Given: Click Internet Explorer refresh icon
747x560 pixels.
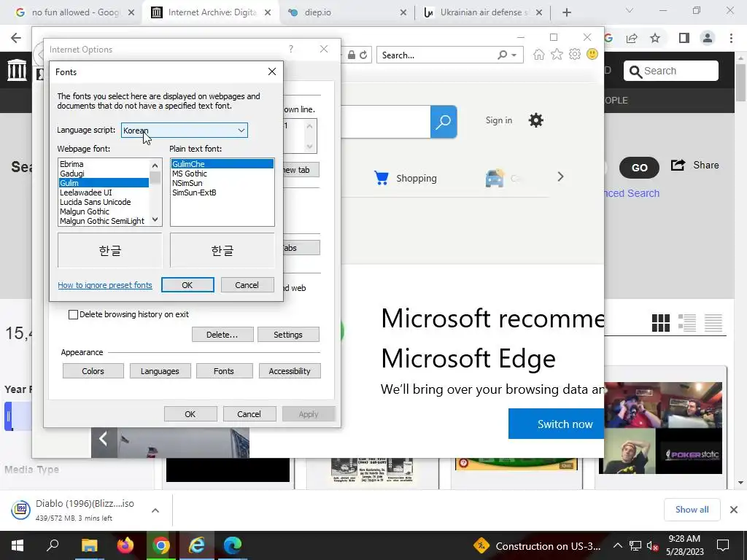Looking at the screenshot, I should pyautogui.click(x=363, y=55).
